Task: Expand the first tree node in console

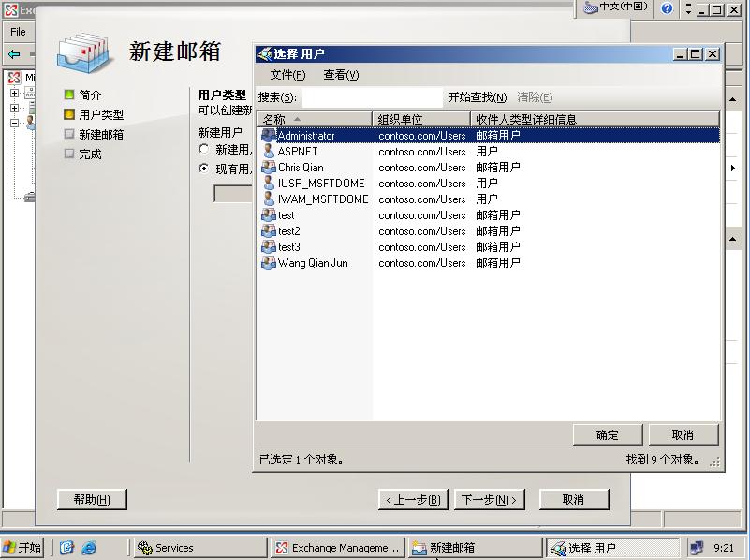Action: [14, 94]
